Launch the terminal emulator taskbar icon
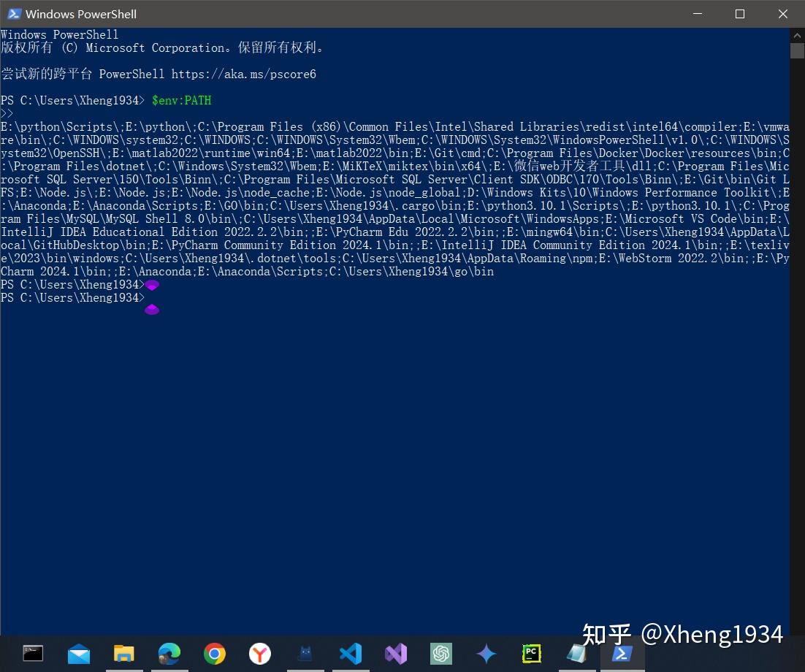This screenshot has height=672, width=805. (x=33, y=654)
